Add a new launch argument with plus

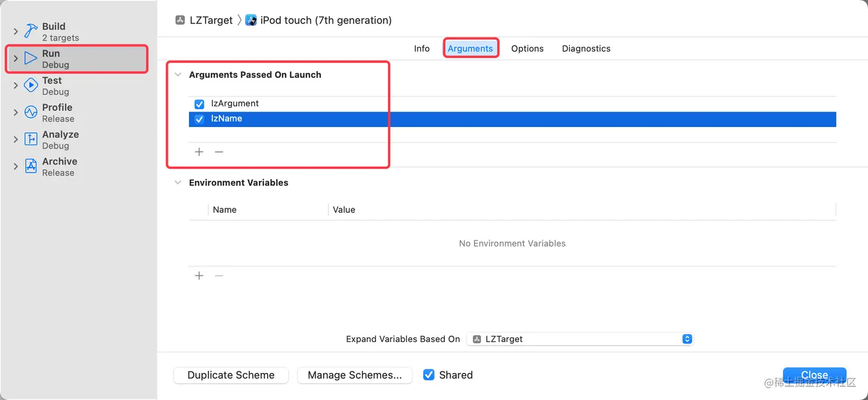(x=199, y=152)
